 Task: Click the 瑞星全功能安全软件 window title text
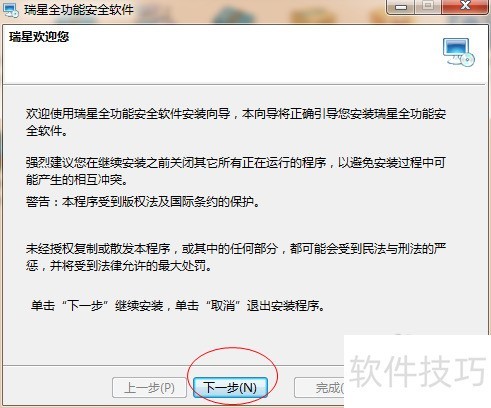click(79, 10)
